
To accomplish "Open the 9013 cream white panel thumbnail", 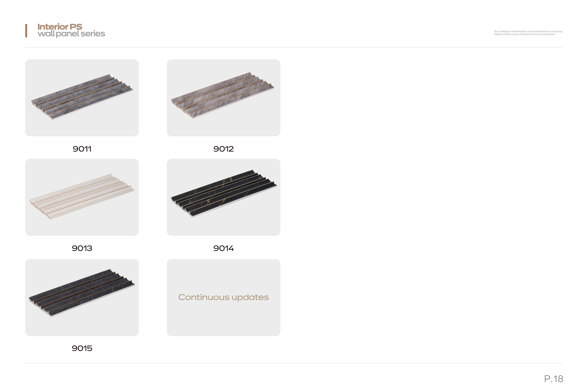I will [x=82, y=197].
